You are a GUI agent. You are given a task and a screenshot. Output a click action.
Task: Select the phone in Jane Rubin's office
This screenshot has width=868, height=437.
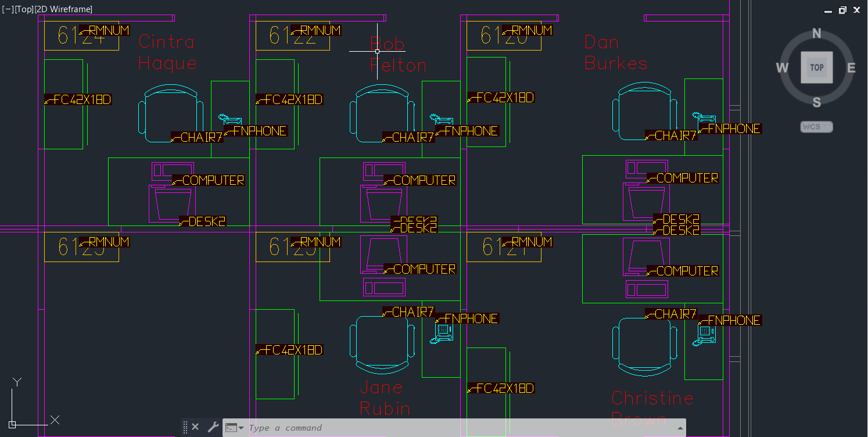pyautogui.click(x=443, y=333)
